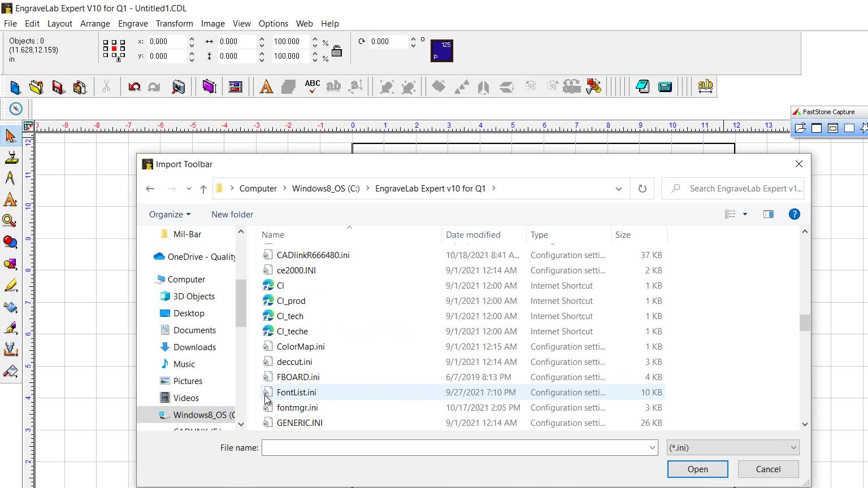The image size is (868, 488).
Task: Select the arrow Select tool in toolbox
Action: [x=10, y=136]
